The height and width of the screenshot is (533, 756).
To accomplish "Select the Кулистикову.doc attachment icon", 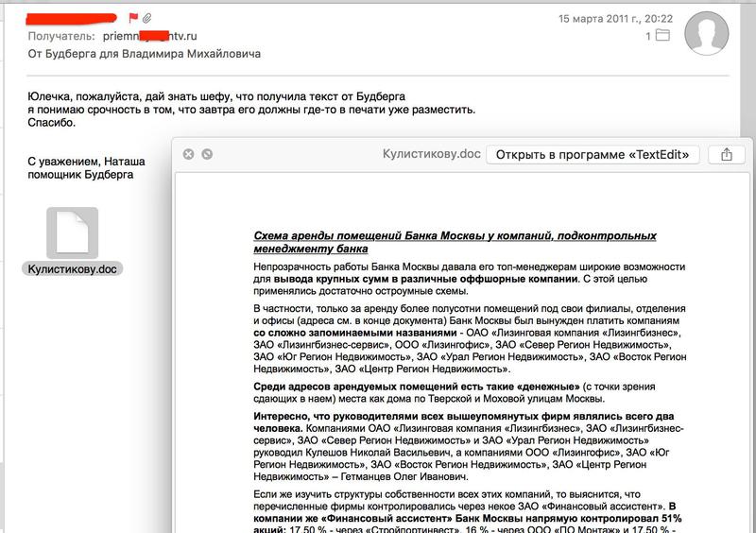I will click(73, 233).
